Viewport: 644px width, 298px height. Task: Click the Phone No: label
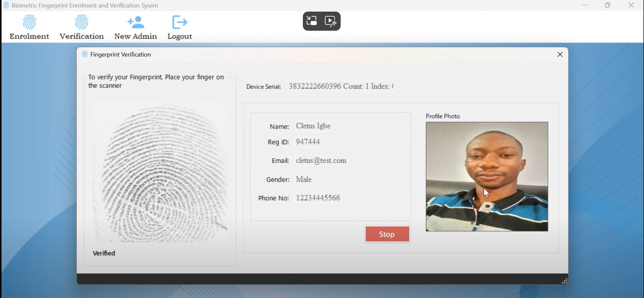point(274,198)
